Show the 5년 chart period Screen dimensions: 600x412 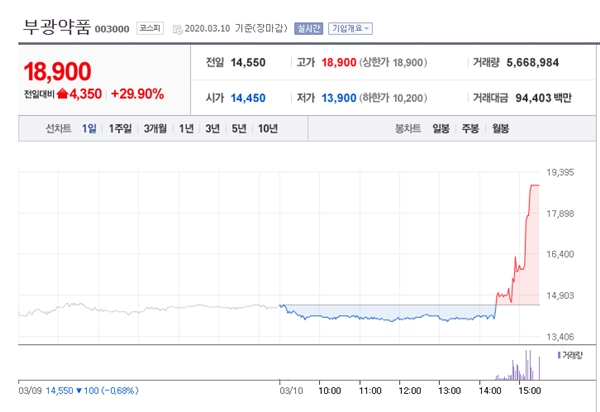pos(239,129)
